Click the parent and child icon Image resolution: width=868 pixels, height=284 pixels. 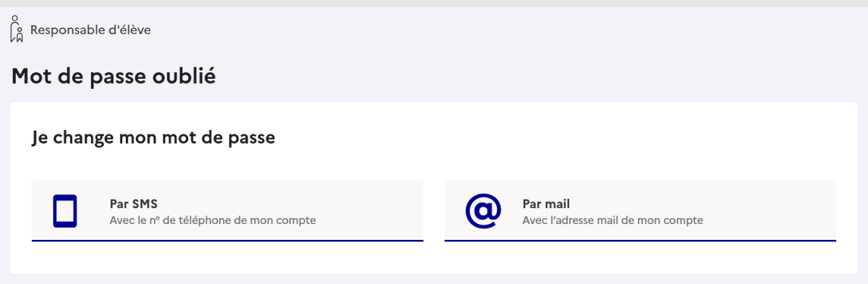coord(17,30)
